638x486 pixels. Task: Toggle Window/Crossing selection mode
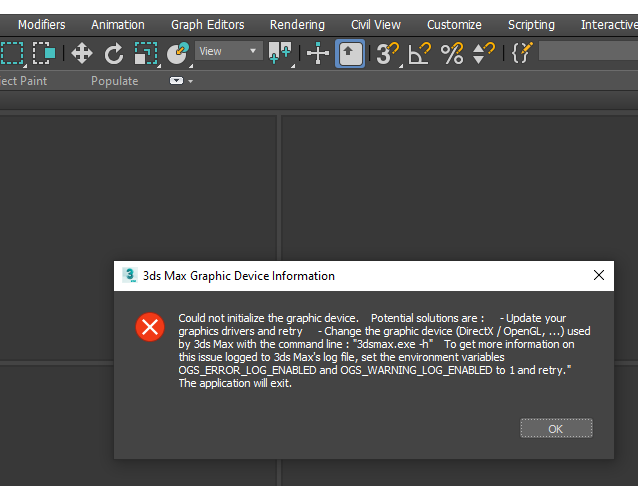point(44,53)
